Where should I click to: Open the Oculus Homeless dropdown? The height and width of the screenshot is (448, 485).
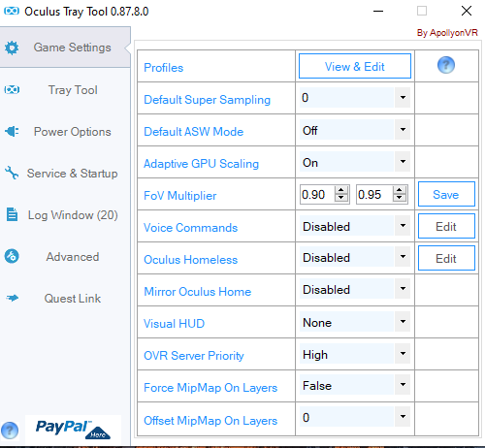(x=403, y=257)
